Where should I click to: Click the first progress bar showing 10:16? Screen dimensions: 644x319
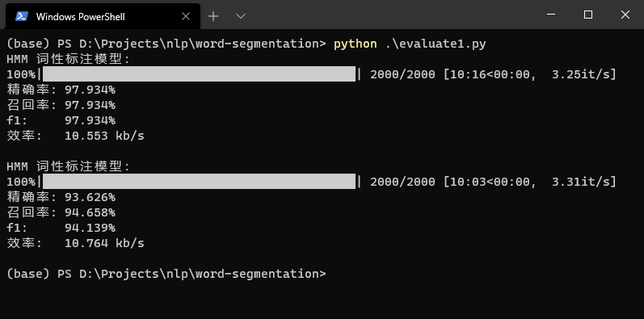pyautogui.click(x=200, y=74)
